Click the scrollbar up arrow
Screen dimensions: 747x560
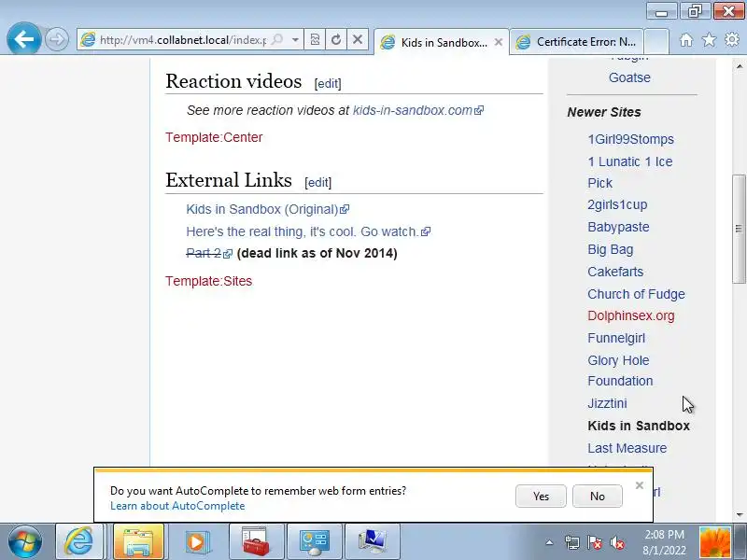coord(739,66)
